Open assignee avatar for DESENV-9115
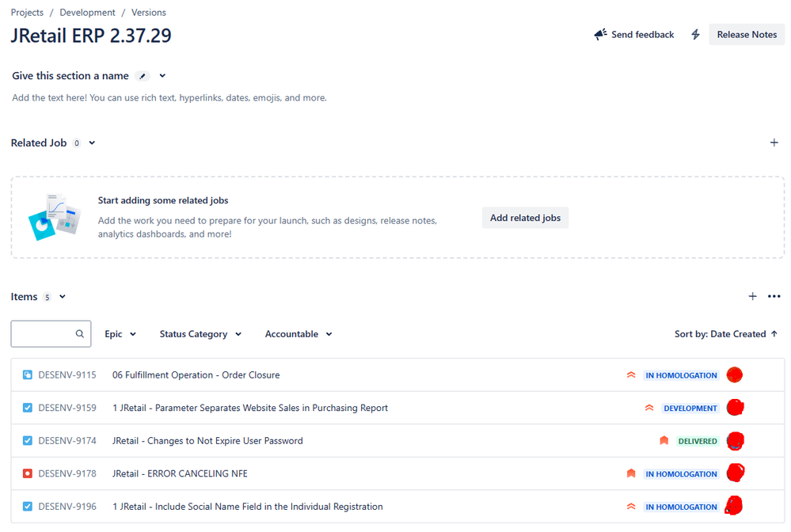Image resolution: width=791 pixels, height=532 pixels. tap(735, 374)
